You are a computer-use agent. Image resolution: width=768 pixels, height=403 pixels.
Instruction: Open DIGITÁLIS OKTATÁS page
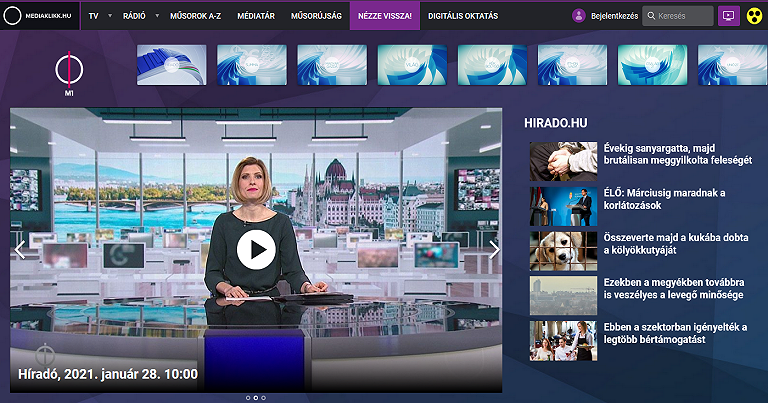pyautogui.click(x=463, y=16)
